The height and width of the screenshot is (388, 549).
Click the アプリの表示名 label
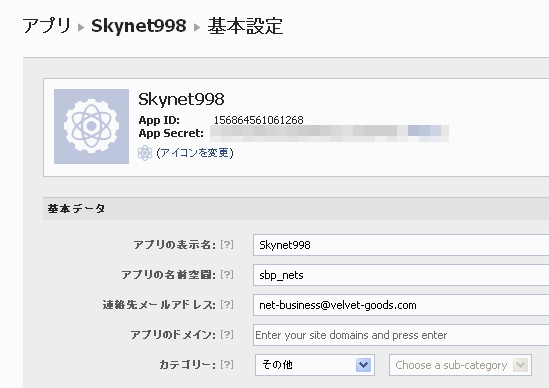(x=175, y=245)
